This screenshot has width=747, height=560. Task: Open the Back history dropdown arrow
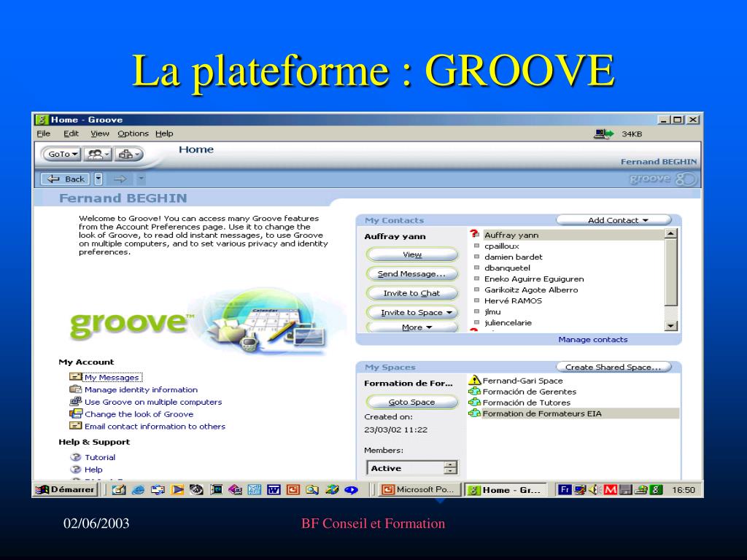click(x=98, y=179)
